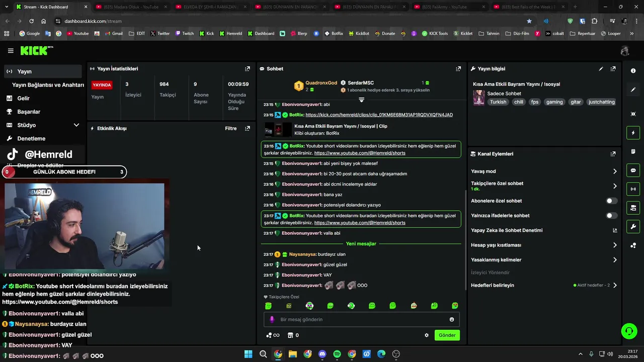Screen dimensions: 644x362
Task: Insert the first green emote under Takipçilere Özel
Action: (x=268, y=306)
